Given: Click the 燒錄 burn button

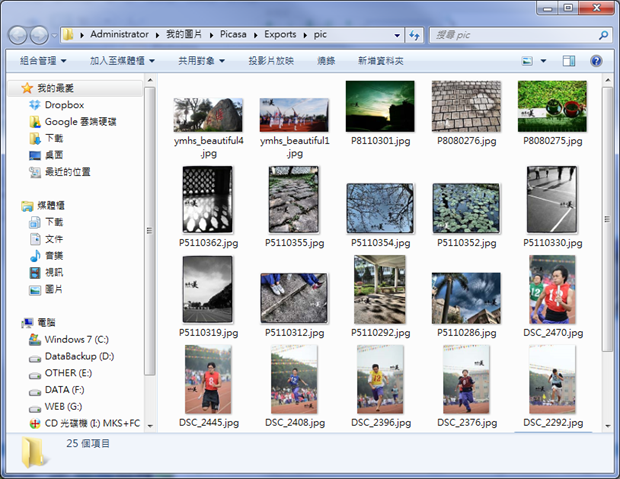Looking at the screenshot, I should 326,61.
